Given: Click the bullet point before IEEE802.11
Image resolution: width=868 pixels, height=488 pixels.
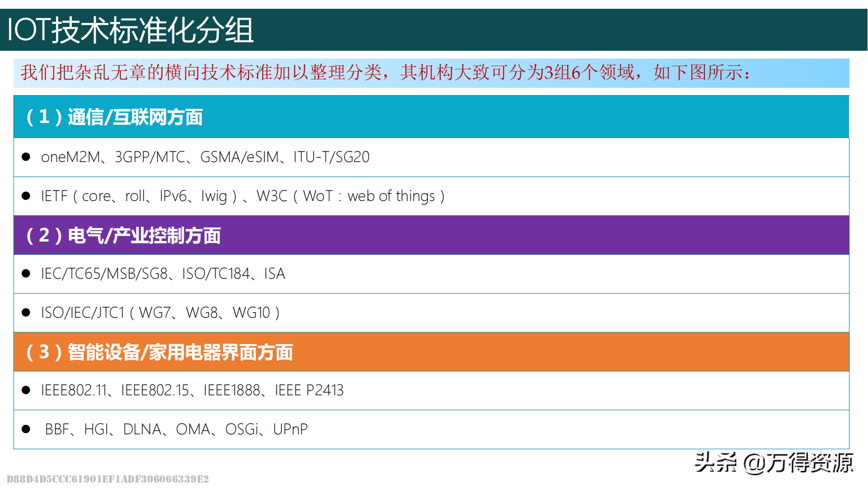Looking at the screenshot, I should pos(26,390).
